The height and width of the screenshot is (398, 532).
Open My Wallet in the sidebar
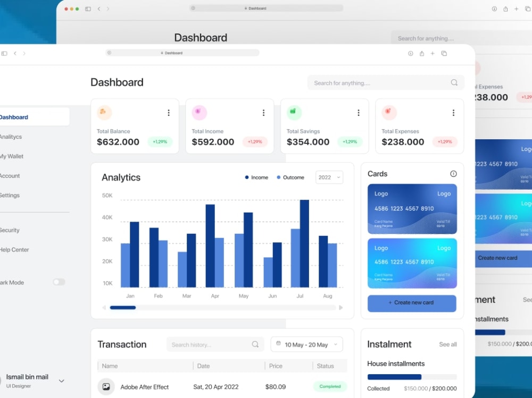(x=12, y=156)
